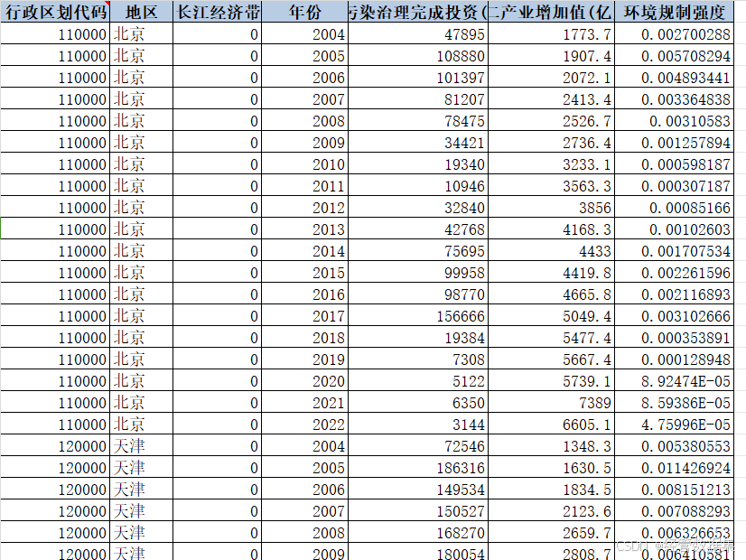Select cell with 78475
This screenshot has height=560, width=746.
[418, 121]
